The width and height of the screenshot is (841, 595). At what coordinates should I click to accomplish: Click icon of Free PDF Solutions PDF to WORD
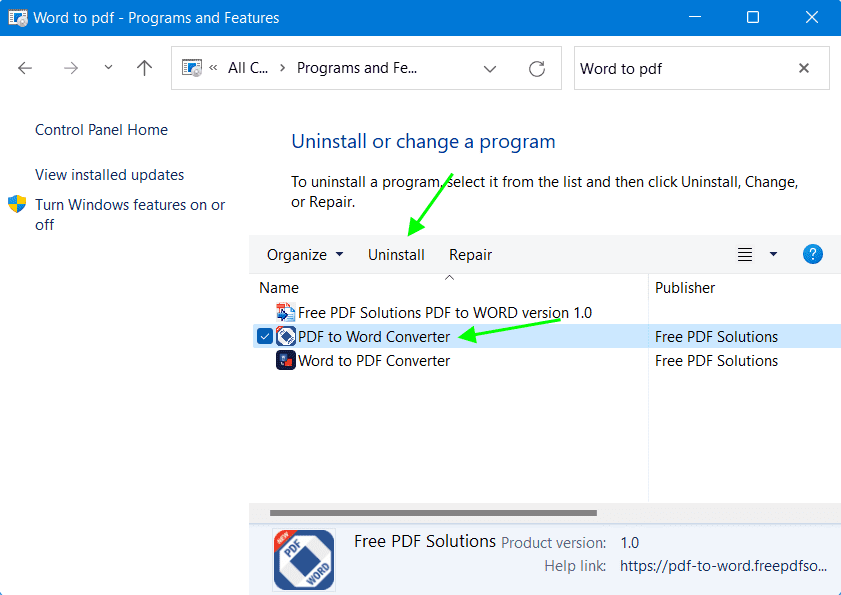point(285,312)
